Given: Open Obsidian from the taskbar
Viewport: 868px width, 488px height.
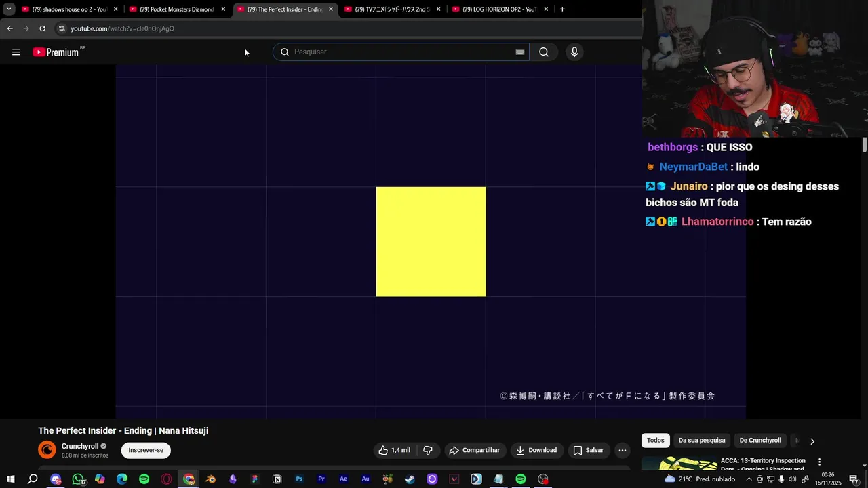Looking at the screenshot, I should [233, 479].
